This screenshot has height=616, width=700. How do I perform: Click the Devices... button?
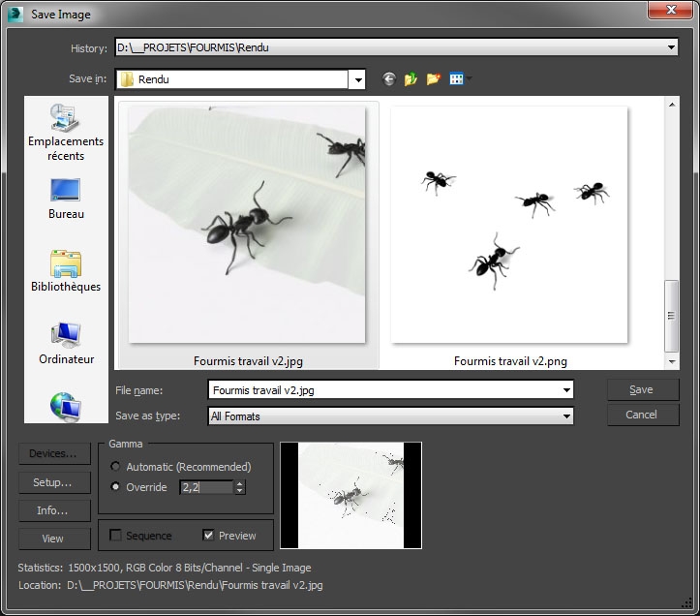[54, 454]
